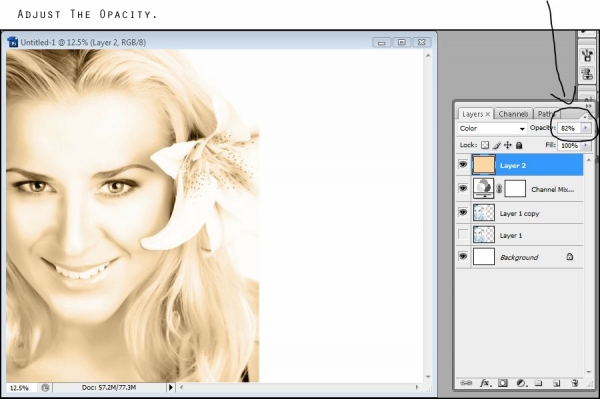600x399 pixels.
Task: Click document vertical scrollbar down arrow
Action: pos(428,377)
